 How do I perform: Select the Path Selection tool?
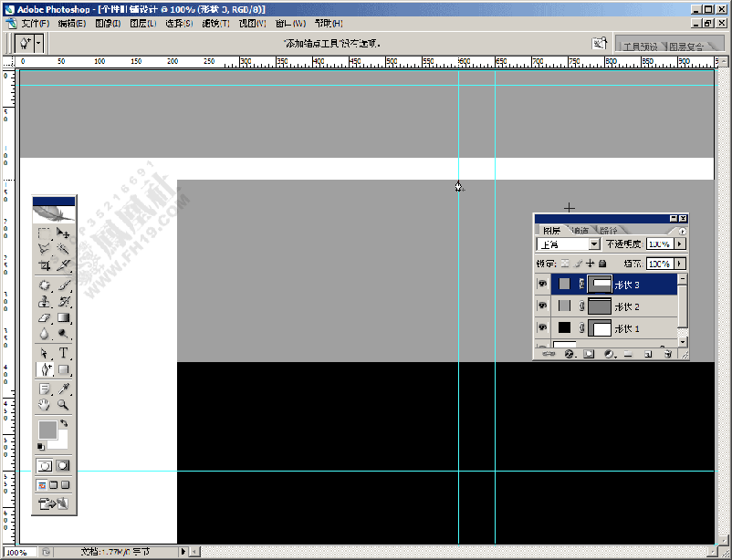click(45, 353)
